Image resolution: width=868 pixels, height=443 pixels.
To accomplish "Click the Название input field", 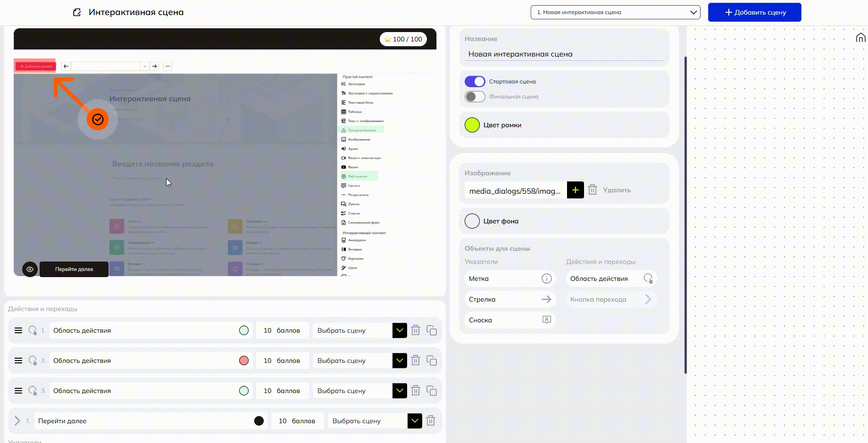I will (x=564, y=54).
